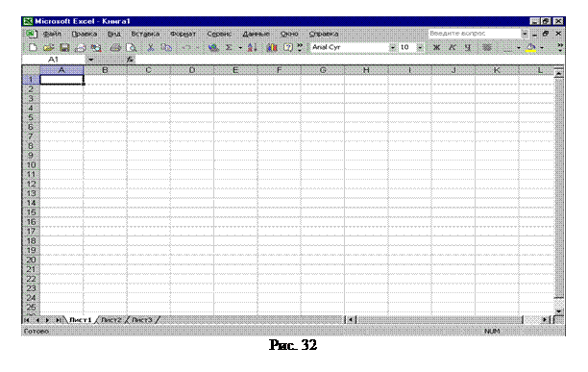Open the Fill Color palette dropdown arrow
This screenshot has height=372, width=588.
(x=542, y=48)
